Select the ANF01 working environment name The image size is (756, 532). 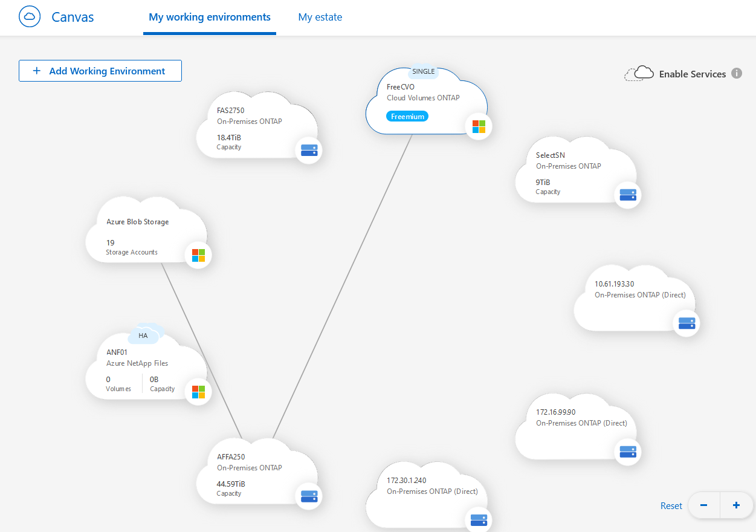pos(117,352)
